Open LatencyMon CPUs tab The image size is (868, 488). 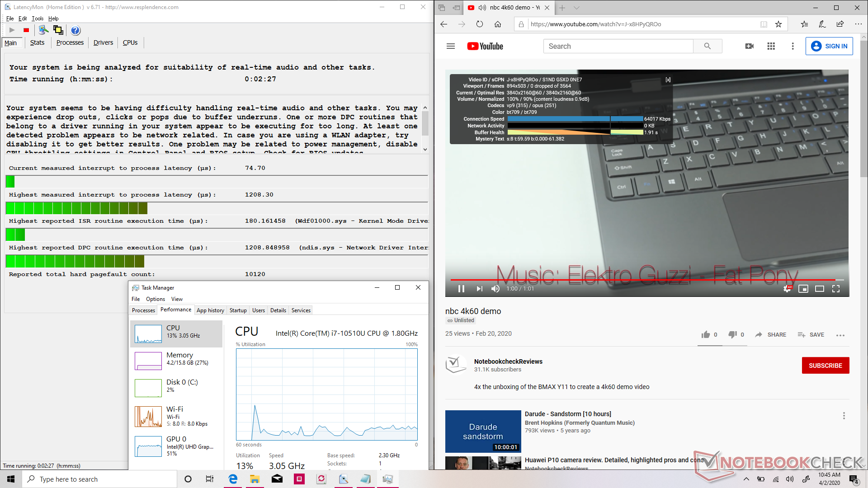tap(130, 42)
